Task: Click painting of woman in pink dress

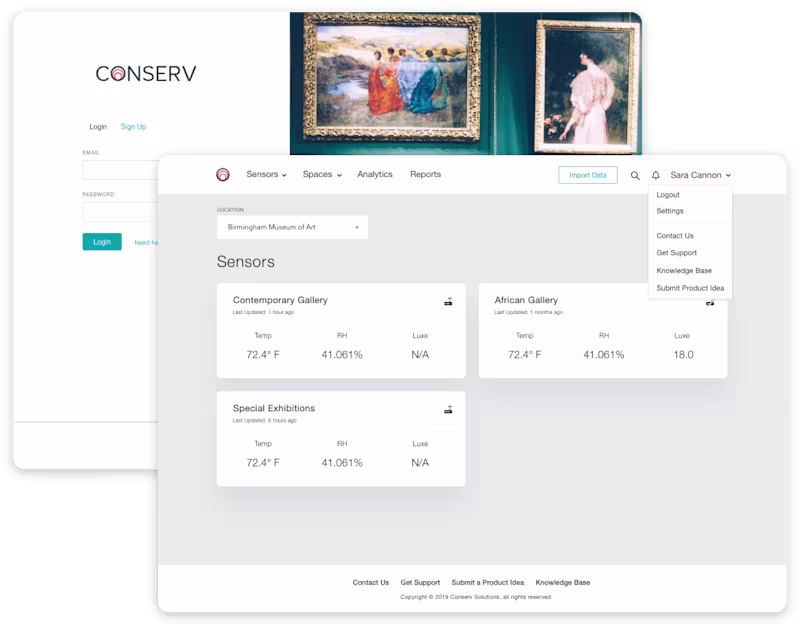Action: (x=587, y=86)
